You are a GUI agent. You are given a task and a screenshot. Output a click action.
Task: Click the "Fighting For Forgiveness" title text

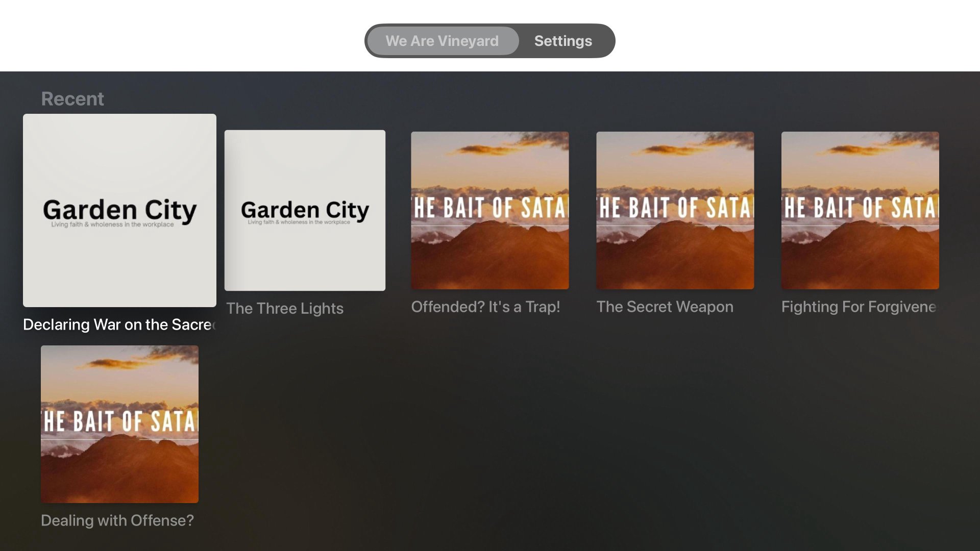[859, 307]
